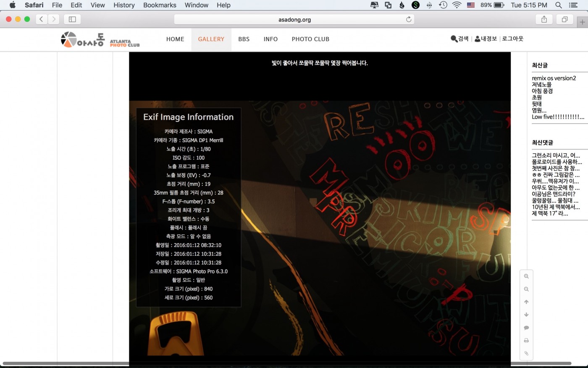The image size is (588, 368).
Task: Open the PHOTO CLUB section
Action: click(x=310, y=39)
